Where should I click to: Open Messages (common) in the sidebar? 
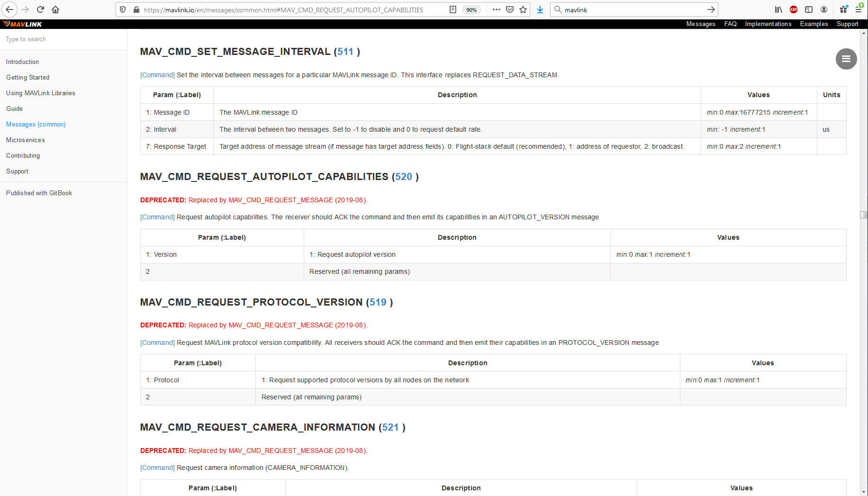[x=36, y=124]
